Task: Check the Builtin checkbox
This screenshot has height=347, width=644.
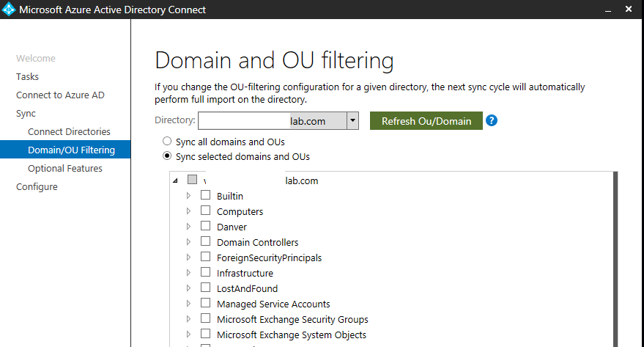Action: [205, 195]
